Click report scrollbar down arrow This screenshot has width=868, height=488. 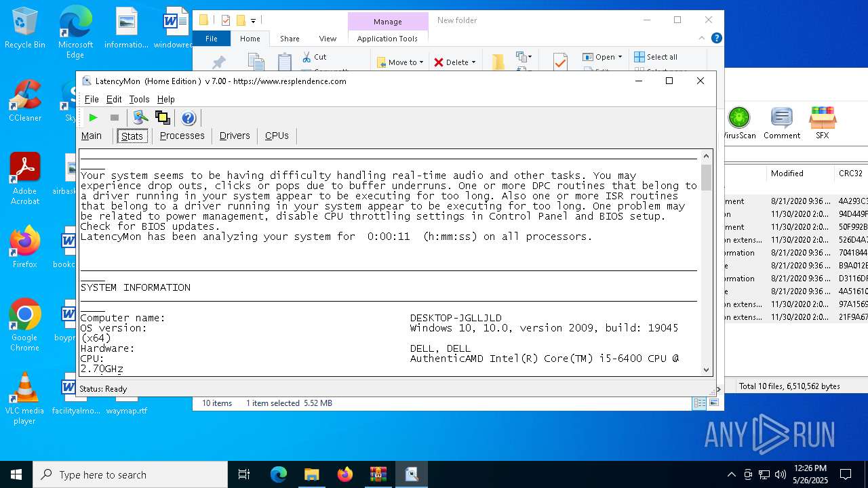[x=706, y=370]
